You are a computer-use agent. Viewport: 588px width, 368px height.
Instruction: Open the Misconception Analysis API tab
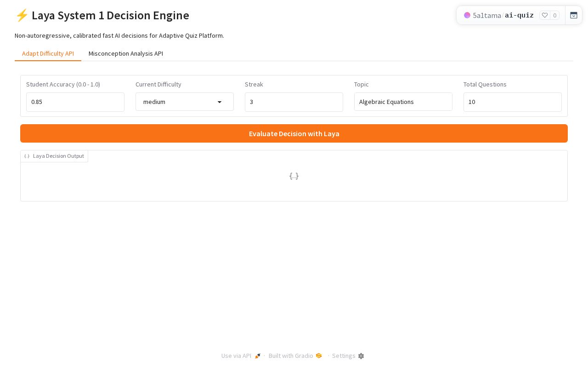[126, 53]
